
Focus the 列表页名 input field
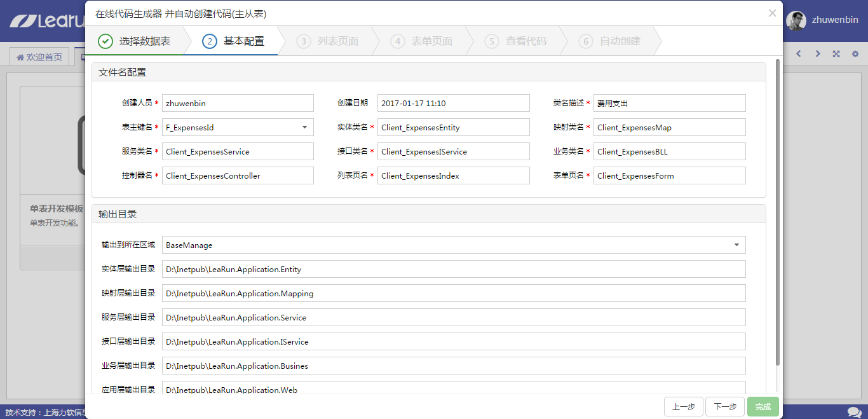pos(454,175)
